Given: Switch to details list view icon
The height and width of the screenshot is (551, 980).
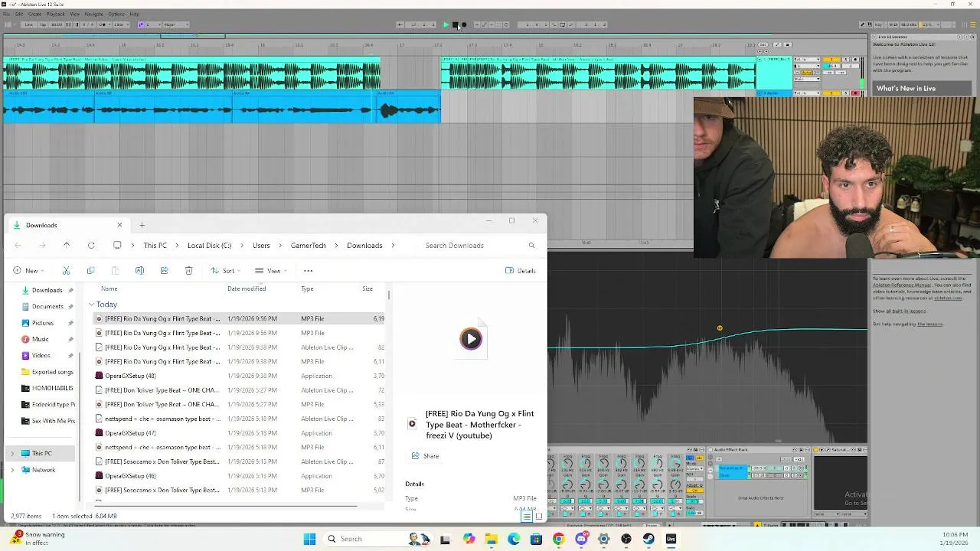Looking at the screenshot, I should (x=527, y=517).
